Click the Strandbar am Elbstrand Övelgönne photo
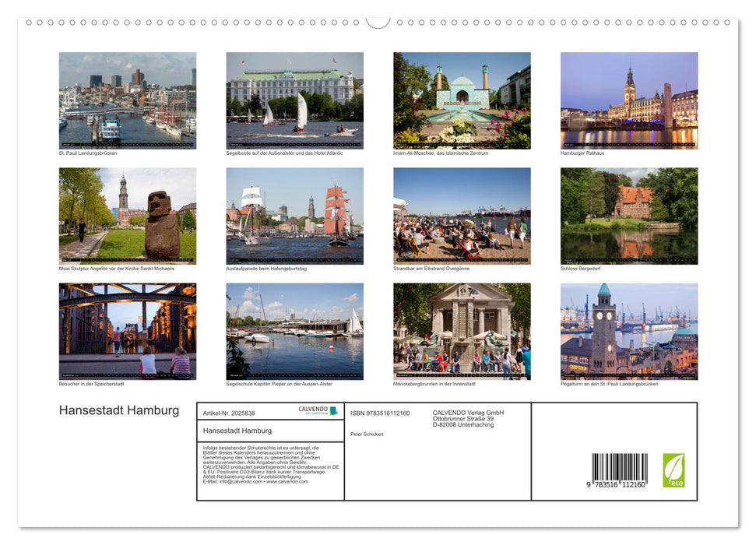The image size is (756, 545). tap(462, 216)
